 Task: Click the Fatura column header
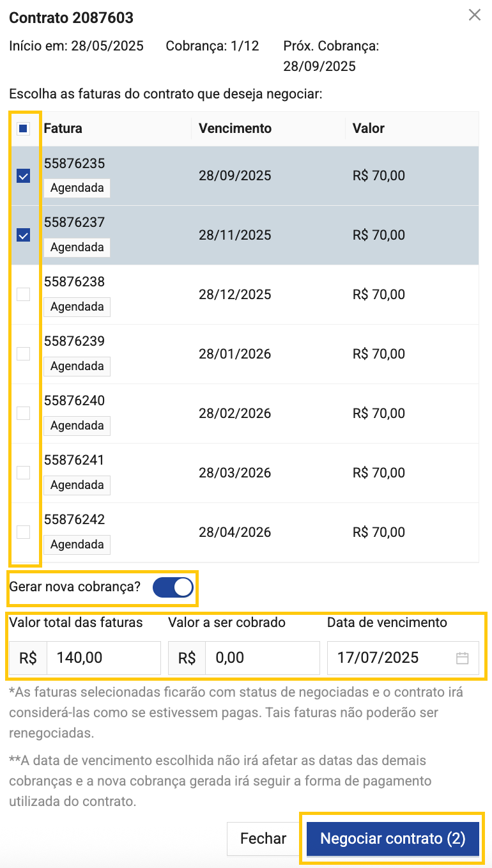63,128
